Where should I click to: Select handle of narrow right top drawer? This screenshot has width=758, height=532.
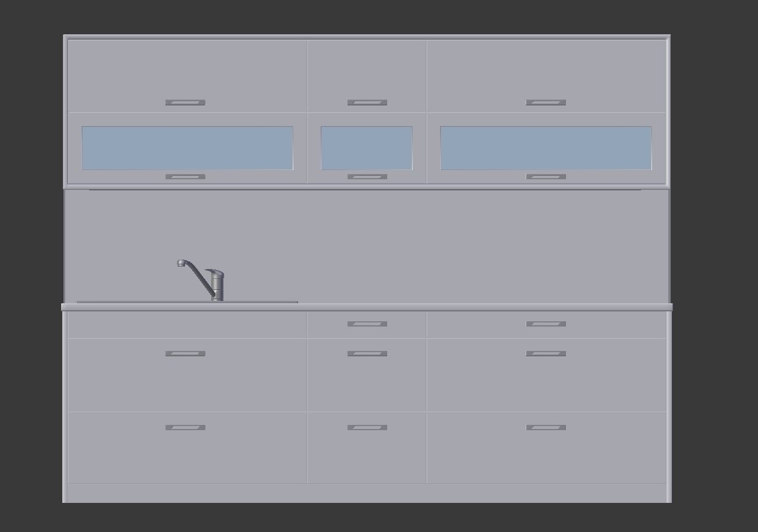tap(546, 324)
